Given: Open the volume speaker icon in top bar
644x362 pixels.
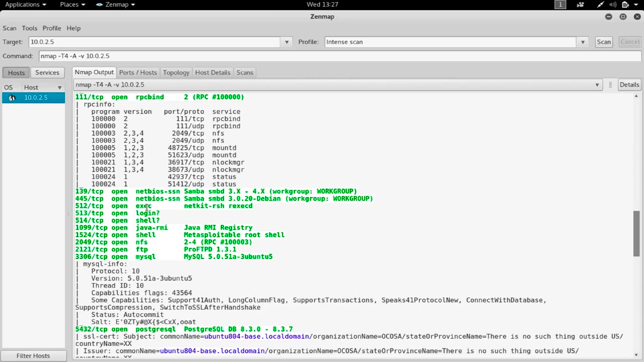Looking at the screenshot, I should [x=613, y=5].
